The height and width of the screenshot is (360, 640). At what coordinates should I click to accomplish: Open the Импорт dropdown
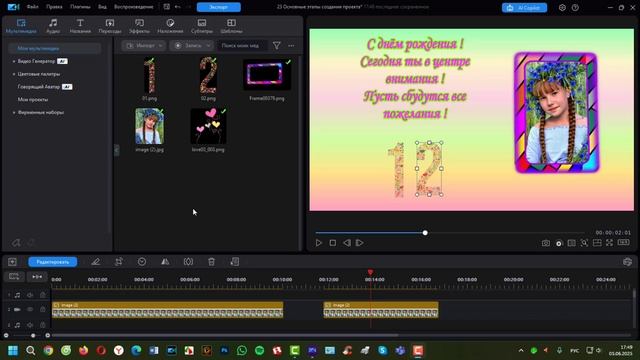click(x=144, y=46)
